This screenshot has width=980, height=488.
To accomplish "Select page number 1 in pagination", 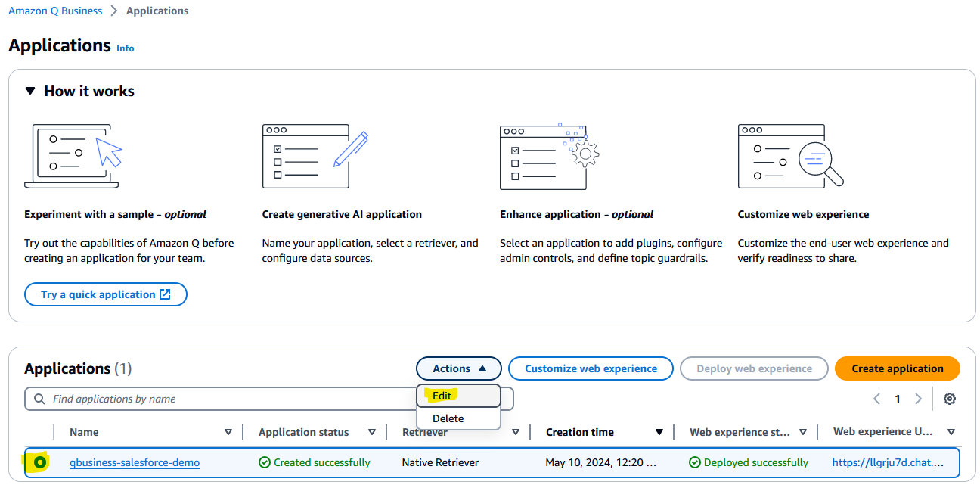I will point(898,399).
